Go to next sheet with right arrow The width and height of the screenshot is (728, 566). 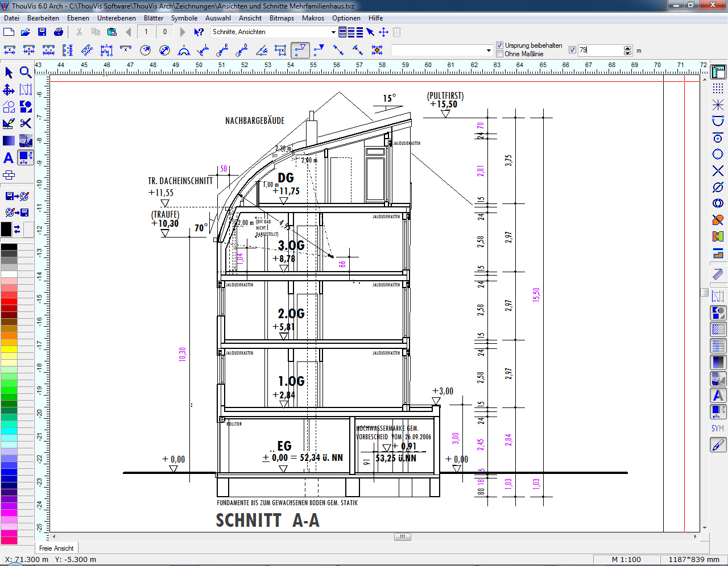click(183, 32)
